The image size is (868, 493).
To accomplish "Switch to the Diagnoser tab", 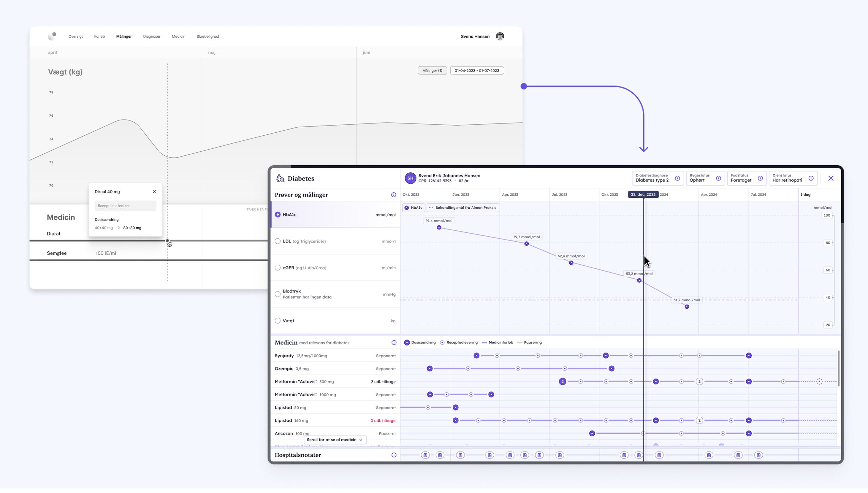I will pos(152,37).
